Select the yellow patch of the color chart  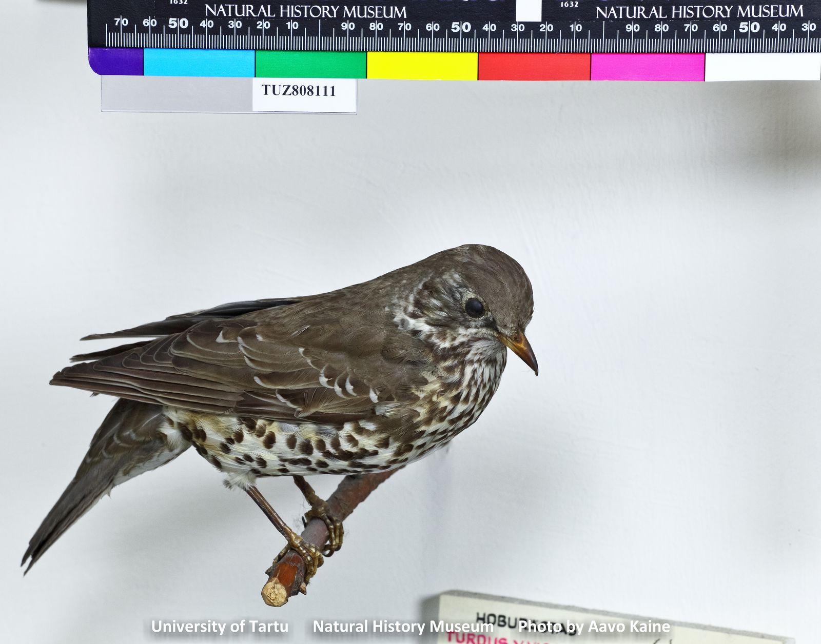pyautogui.click(x=421, y=62)
